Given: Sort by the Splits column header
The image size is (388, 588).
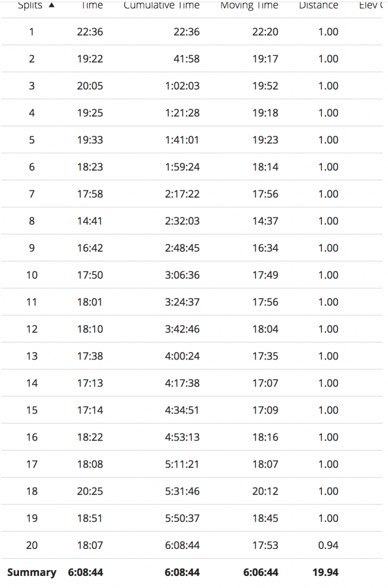Looking at the screenshot, I should 30,5.
